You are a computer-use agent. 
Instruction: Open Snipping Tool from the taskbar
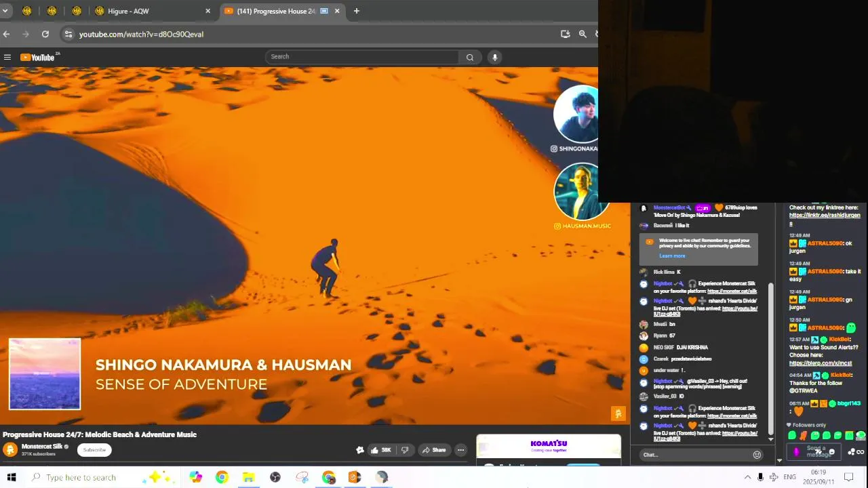tap(302, 477)
